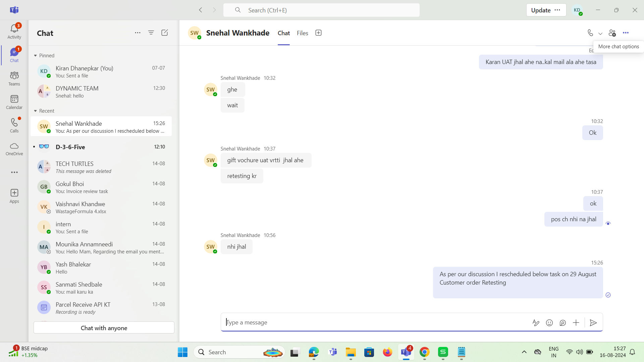Open BSE midcap widget on taskbar
The width and height of the screenshot is (644, 362).
28,352
